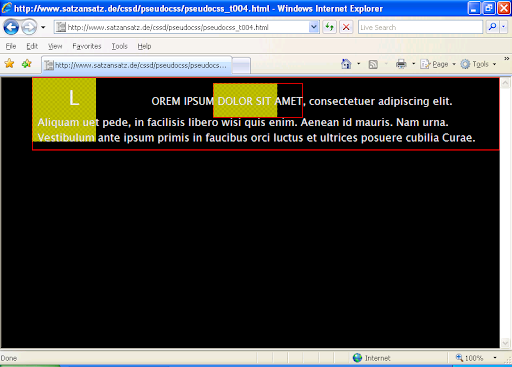Screen dimensions: 512x367
Task: Open the Page command button
Action: pos(434,64)
